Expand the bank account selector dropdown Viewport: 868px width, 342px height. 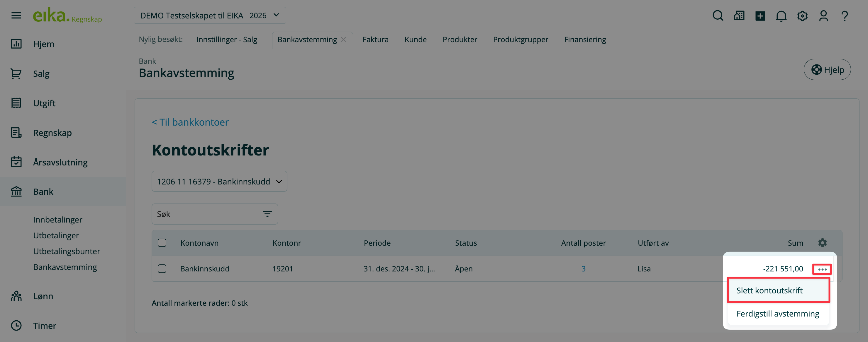pyautogui.click(x=219, y=182)
